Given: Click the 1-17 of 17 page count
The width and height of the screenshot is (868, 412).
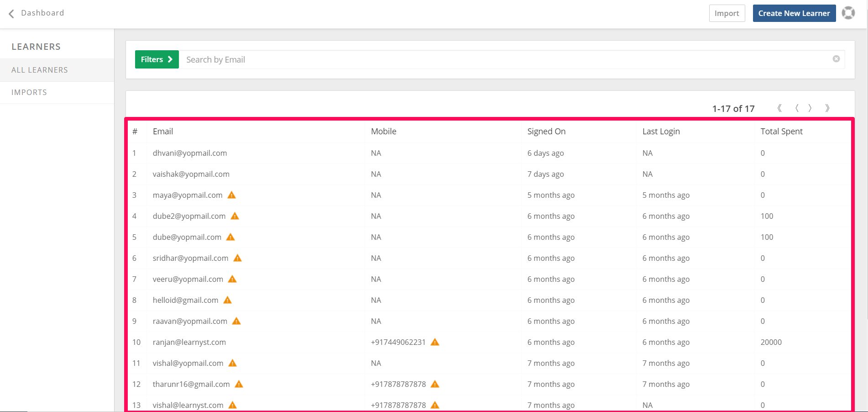Looking at the screenshot, I should 733,109.
